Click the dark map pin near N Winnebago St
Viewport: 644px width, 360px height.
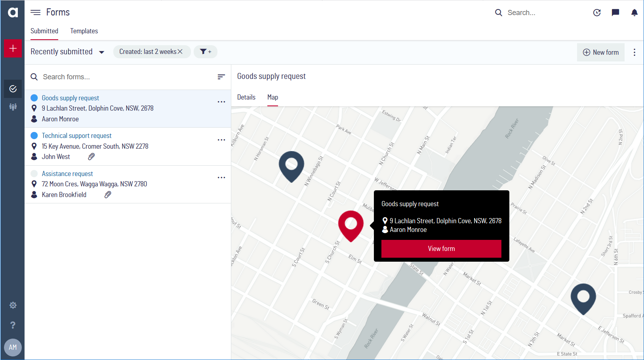[x=292, y=166]
